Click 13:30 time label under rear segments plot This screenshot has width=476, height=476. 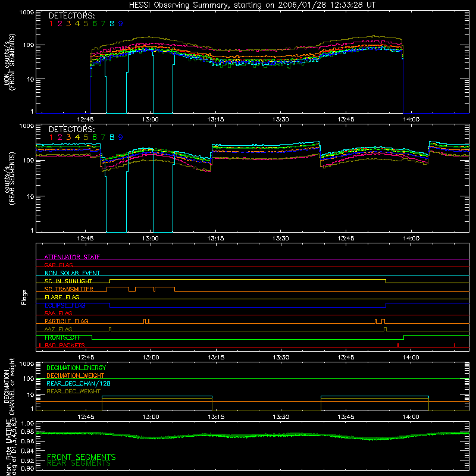[x=280, y=239]
